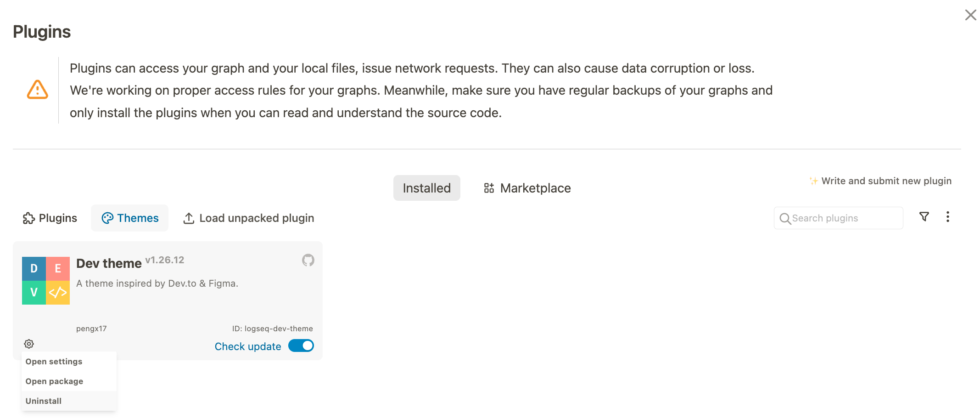
Task: Switch to the Installed tab
Action: [427, 188]
